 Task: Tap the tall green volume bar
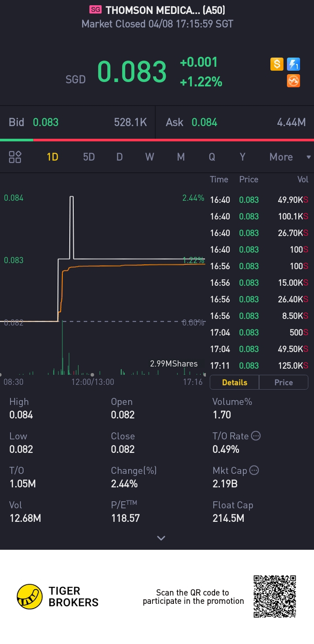(62, 348)
